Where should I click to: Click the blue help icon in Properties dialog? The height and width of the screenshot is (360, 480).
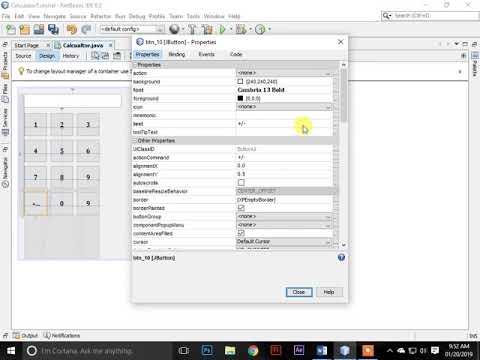(x=341, y=257)
